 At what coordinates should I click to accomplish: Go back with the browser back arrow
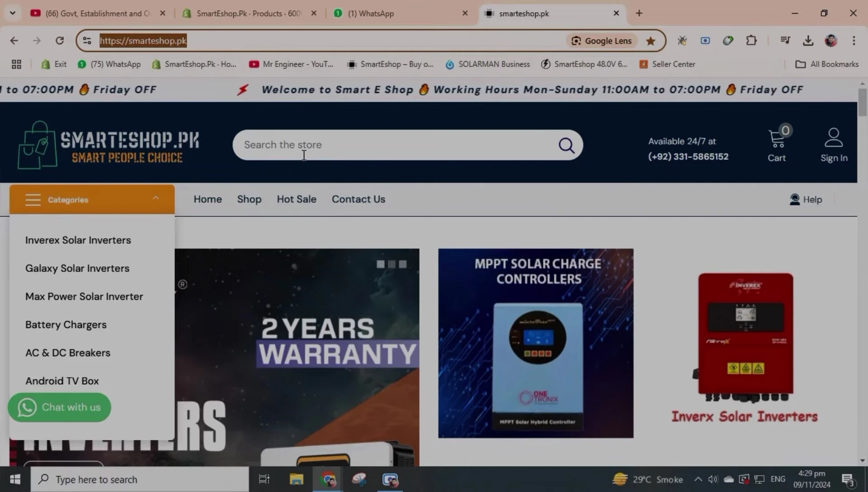click(x=14, y=41)
